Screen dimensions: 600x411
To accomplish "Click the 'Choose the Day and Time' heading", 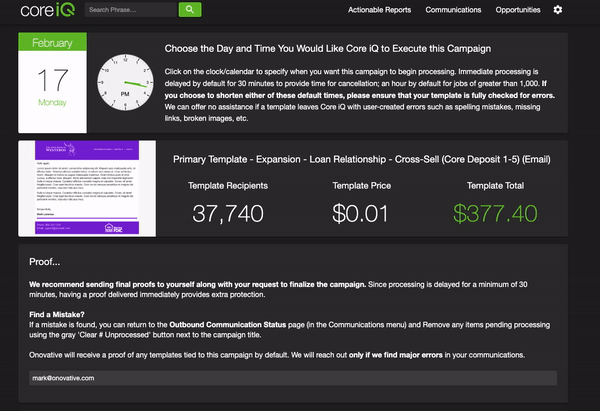I will point(328,49).
